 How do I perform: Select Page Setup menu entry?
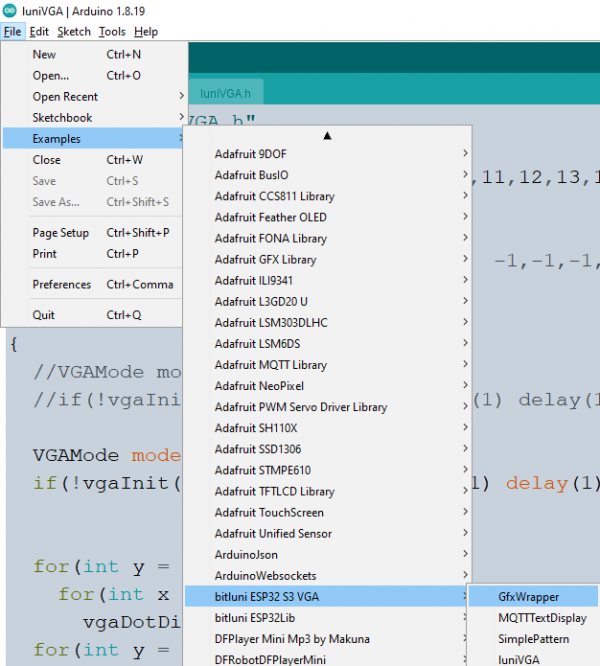coord(61,233)
